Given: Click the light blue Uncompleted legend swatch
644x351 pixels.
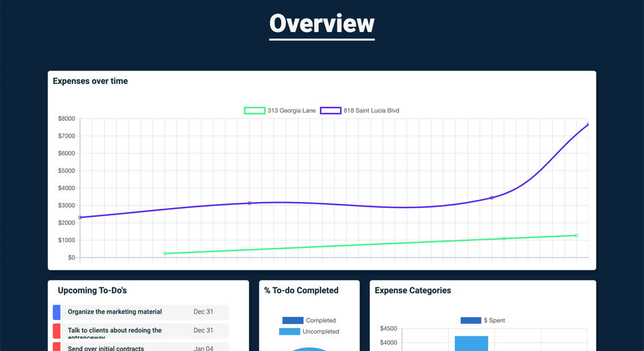Looking at the screenshot, I should point(290,332).
